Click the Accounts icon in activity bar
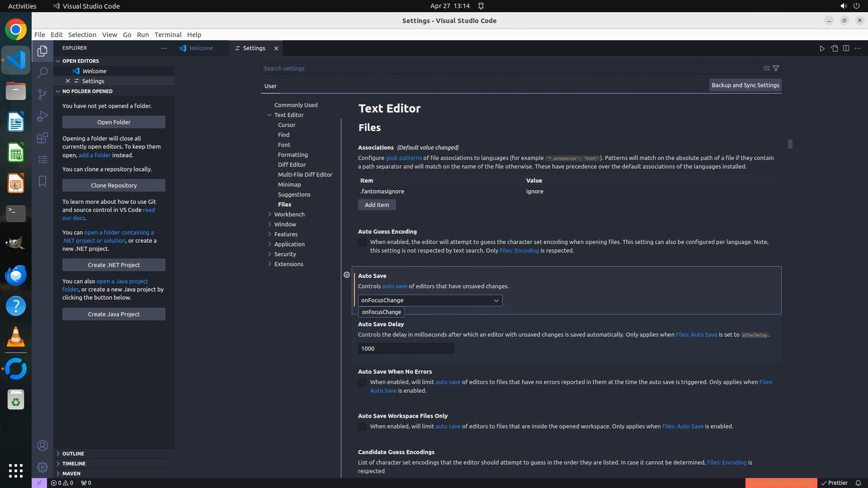Image resolution: width=868 pixels, height=488 pixels. click(42, 446)
